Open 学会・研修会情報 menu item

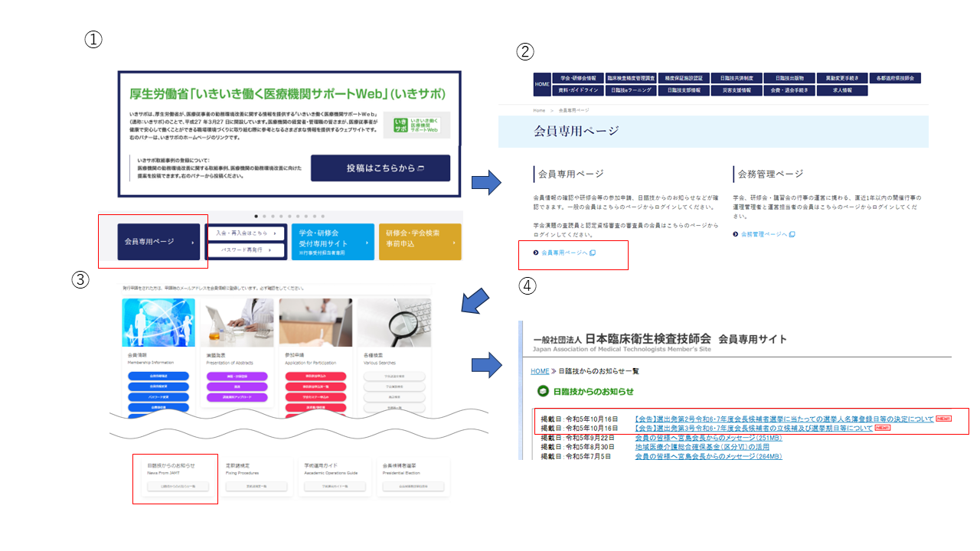click(578, 78)
